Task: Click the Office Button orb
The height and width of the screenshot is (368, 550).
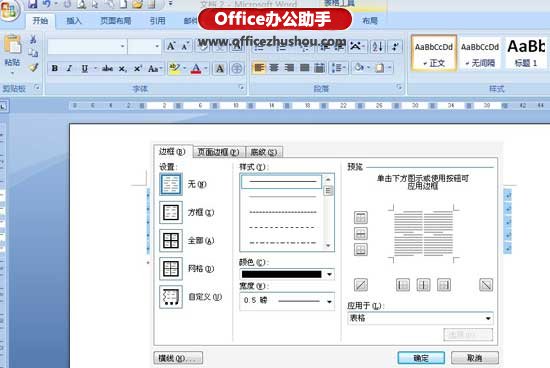Action: (9, 10)
